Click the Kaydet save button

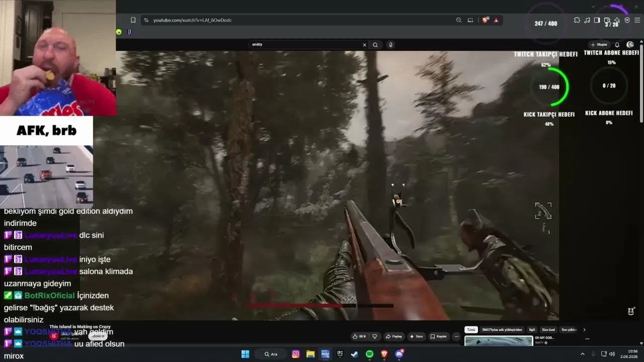coord(439,336)
